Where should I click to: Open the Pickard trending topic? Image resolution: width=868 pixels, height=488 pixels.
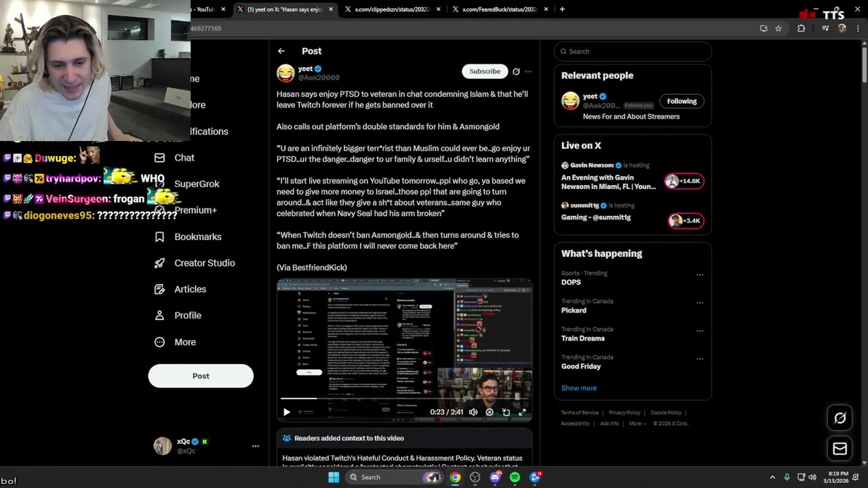point(574,310)
